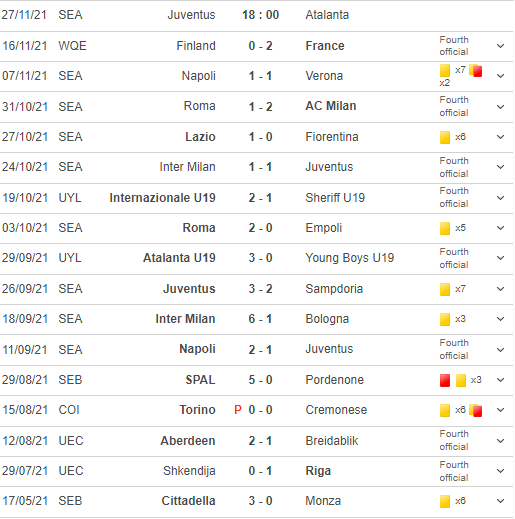Expand the Aberdeen vs Breidablik match chevron
Viewport: 515px width, 519px height.
point(500,441)
